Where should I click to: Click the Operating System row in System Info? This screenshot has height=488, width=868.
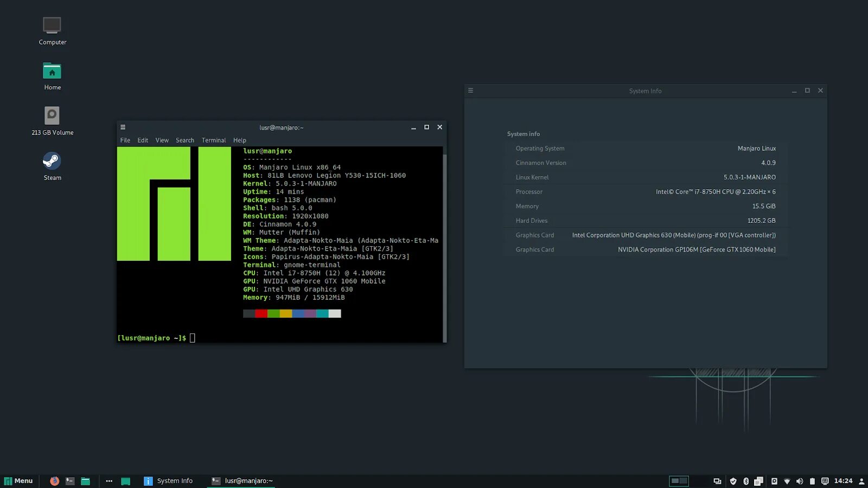coord(646,149)
